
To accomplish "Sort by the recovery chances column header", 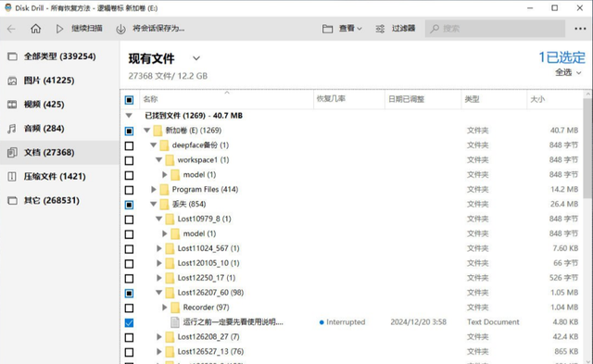I will [349, 99].
